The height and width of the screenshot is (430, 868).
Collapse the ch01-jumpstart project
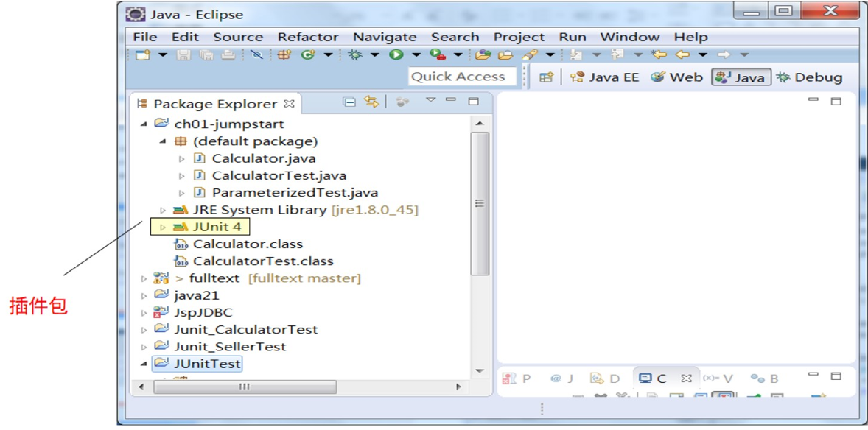(x=144, y=124)
